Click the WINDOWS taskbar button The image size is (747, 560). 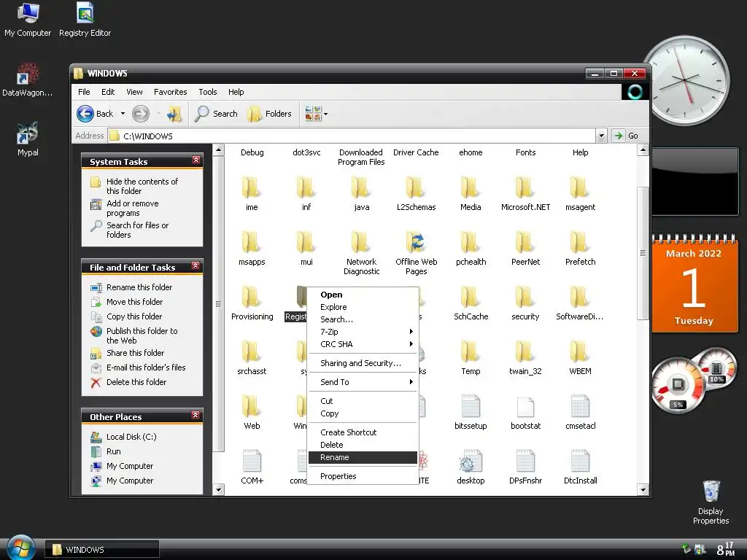pyautogui.click(x=102, y=550)
